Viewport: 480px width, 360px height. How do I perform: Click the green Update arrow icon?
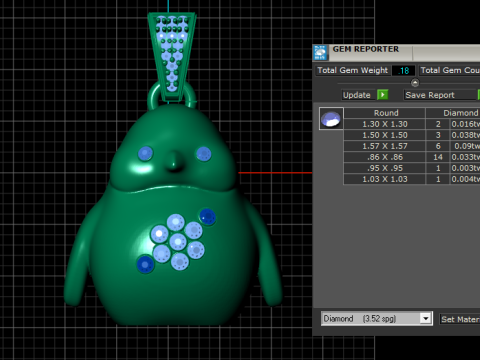[383, 95]
